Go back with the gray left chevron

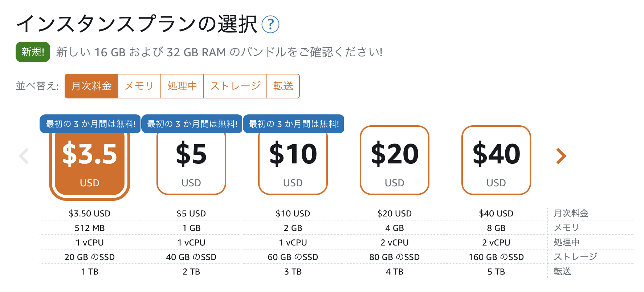point(24,156)
